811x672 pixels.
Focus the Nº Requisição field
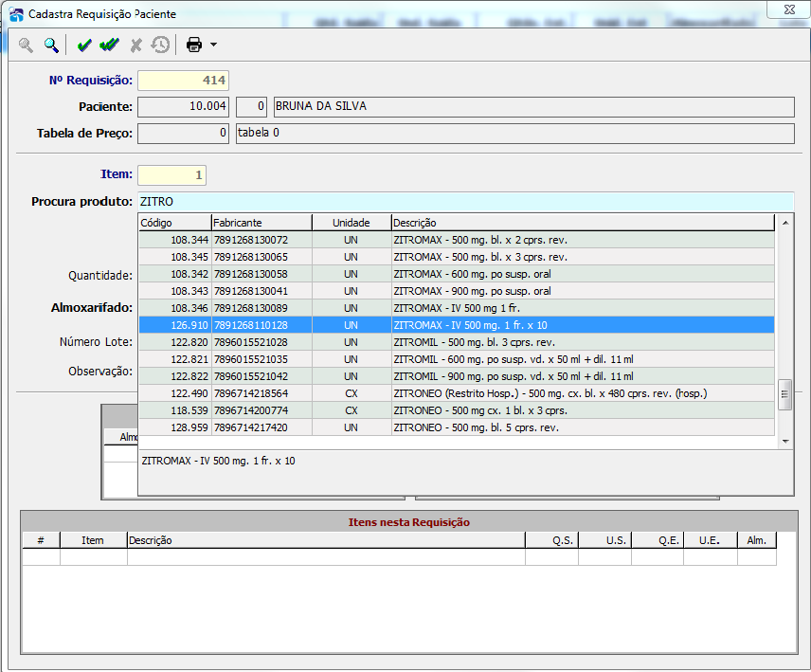coord(183,81)
